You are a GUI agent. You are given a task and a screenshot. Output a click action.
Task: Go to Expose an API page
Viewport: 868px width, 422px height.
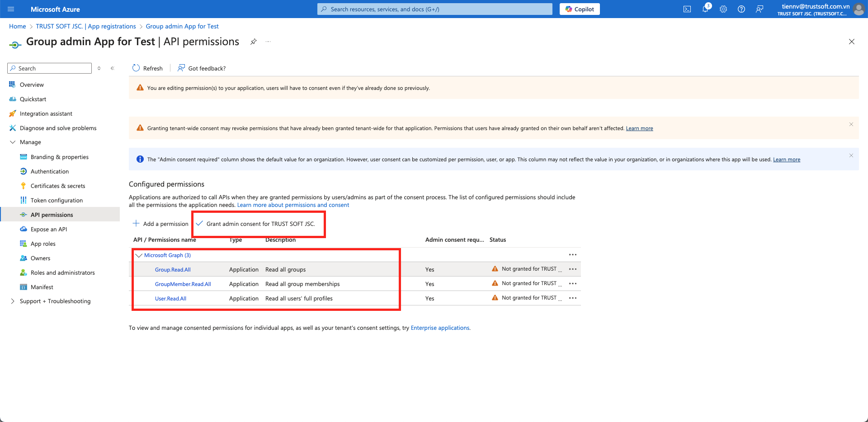pyautogui.click(x=48, y=230)
